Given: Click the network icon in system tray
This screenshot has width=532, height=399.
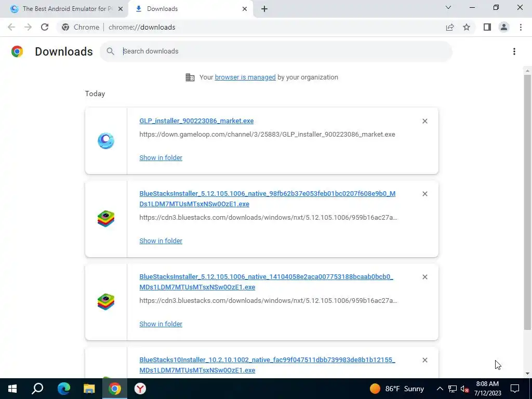Looking at the screenshot, I should point(453,389).
